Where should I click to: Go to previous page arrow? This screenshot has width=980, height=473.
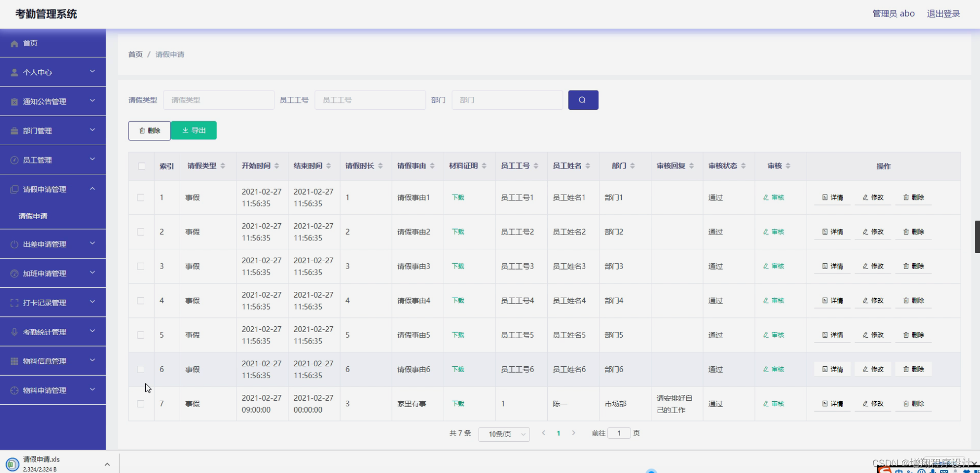544,433
